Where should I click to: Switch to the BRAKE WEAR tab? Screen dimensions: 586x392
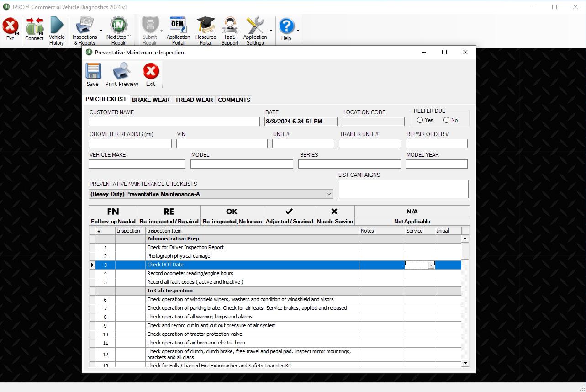(x=150, y=100)
